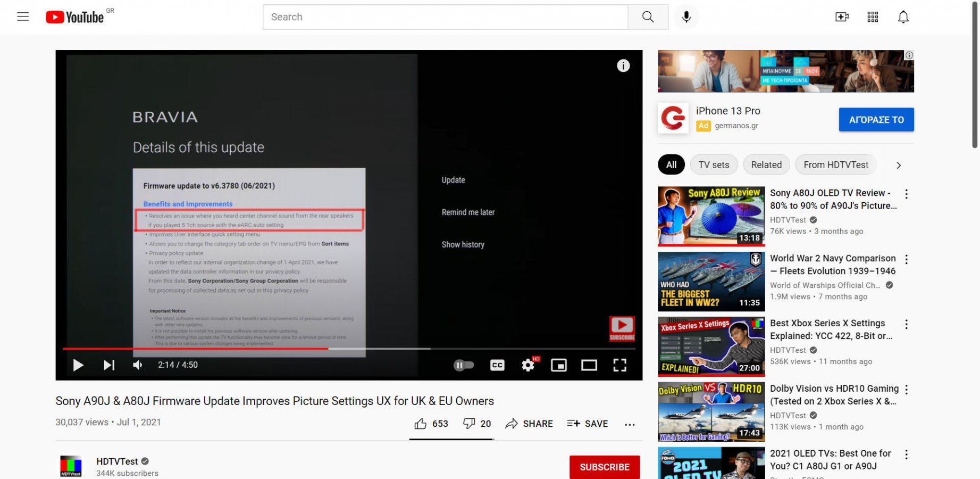Open the YouTube apps grid
The height and width of the screenshot is (479, 980).
873,17
